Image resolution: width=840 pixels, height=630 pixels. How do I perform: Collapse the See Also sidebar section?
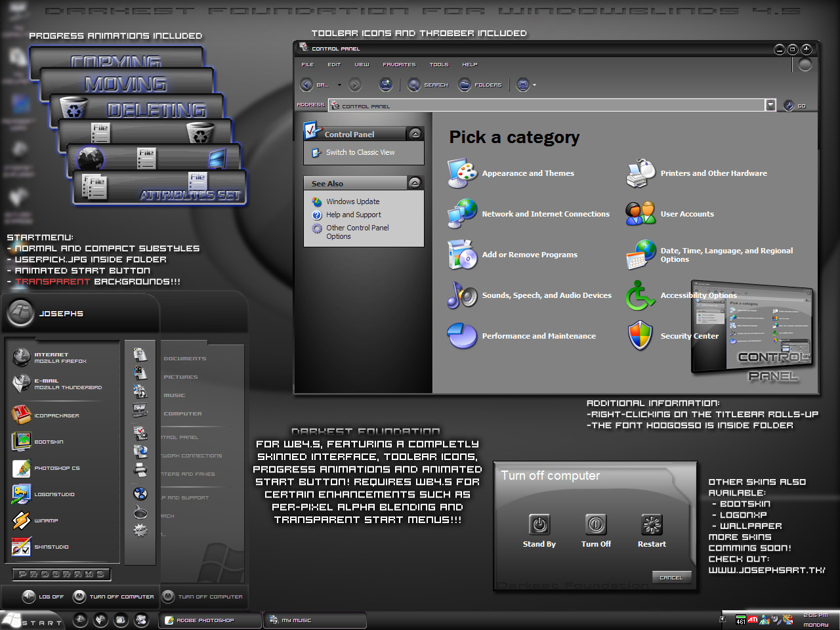415,183
